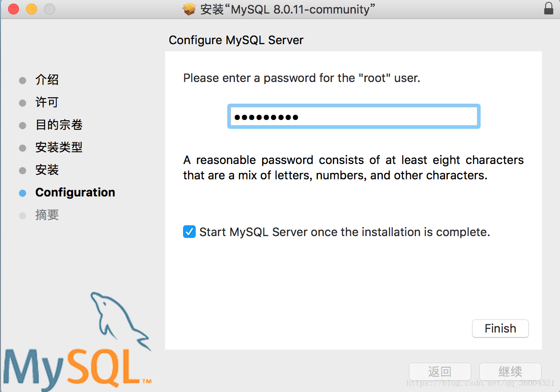Select the Configuration step in sidebar
The image size is (560, 392).
point(75,192)
